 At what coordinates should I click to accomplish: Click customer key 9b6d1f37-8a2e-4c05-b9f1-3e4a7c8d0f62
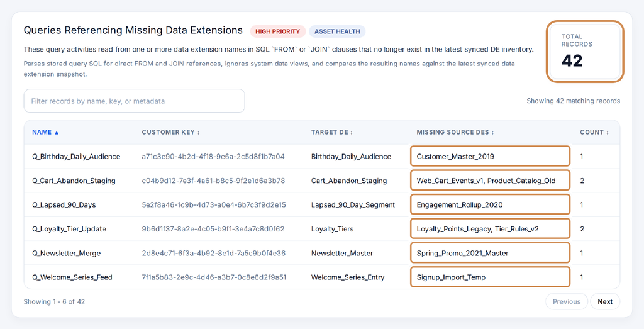[x=213, y=229]
